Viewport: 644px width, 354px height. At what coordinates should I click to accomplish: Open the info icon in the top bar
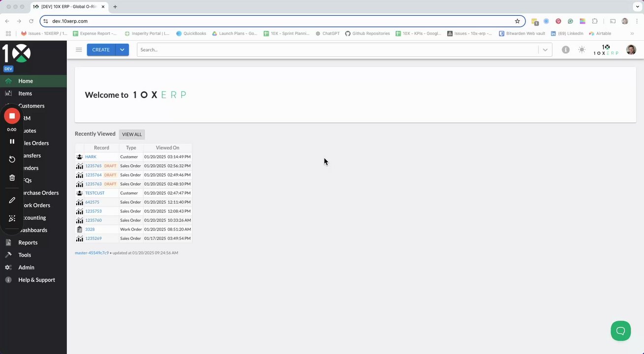[566, 50]
